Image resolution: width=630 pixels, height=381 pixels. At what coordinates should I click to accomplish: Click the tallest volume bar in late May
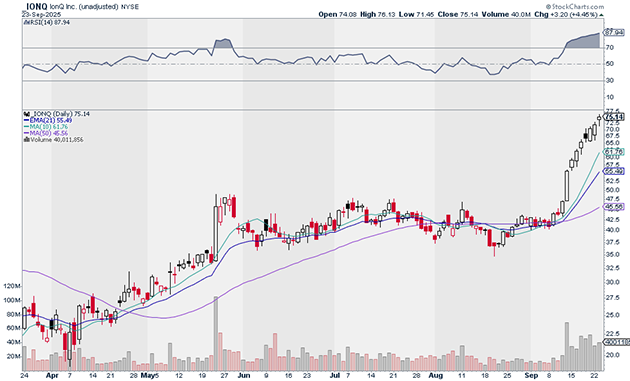coord(216,334)
